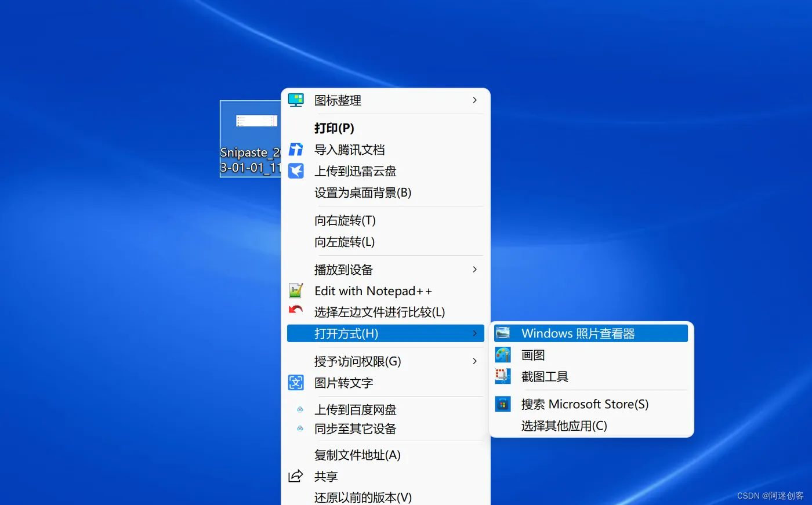Select 向右旋转(T) to rotate right
The image size is (812, 505).
[x=386, y=220]
